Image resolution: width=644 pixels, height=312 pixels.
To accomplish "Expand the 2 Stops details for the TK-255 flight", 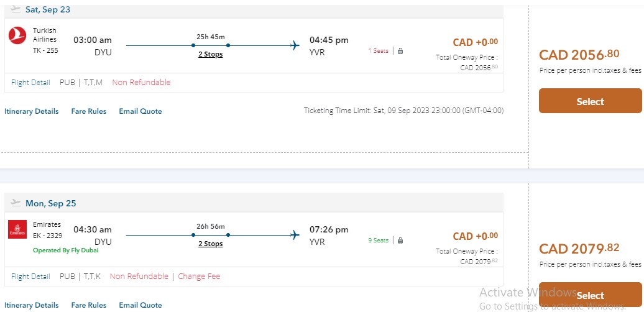I will (x=210, y=54).
